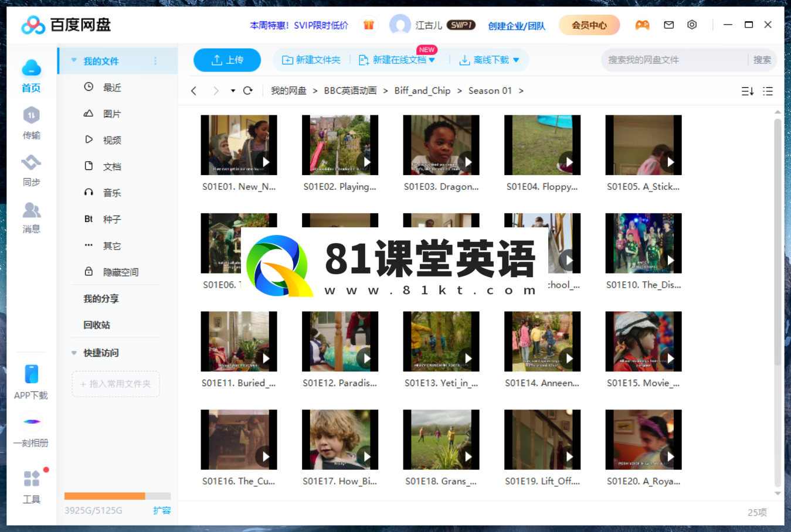The height and width of the screenshot is (532, 791).
Task: Open the 消息 messages section
Action: coord(31,217)
